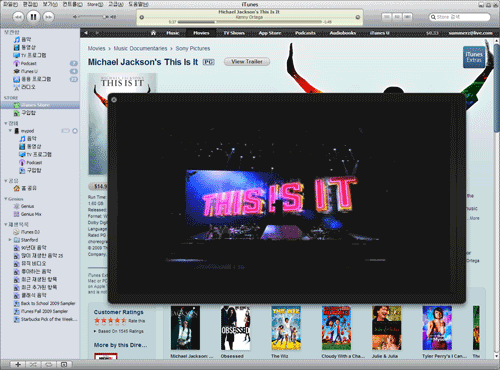This screenshot has width=500, height=370.
Task: Pause playback with the pause button
Action: point(33,17)
